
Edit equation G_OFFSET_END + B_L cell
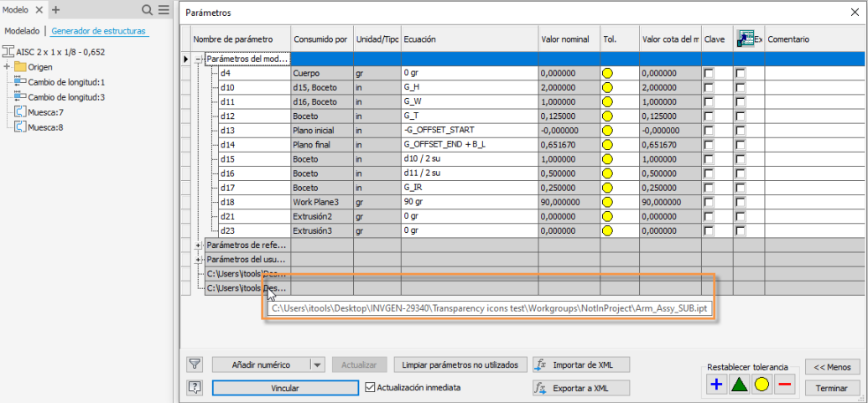(x=470, y=145)
